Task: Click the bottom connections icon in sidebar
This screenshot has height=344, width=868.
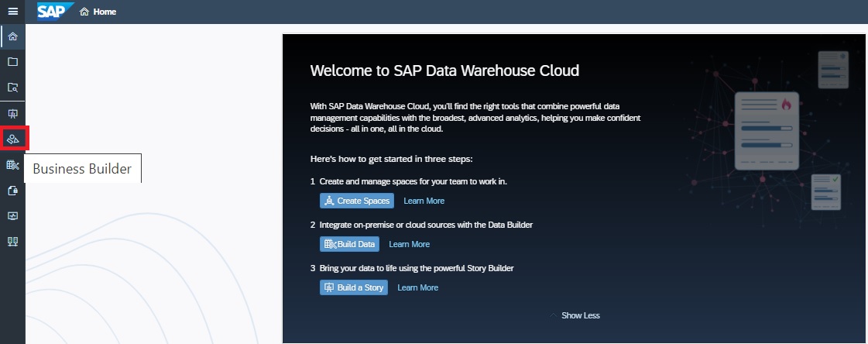Action: [x=12, y=242]
